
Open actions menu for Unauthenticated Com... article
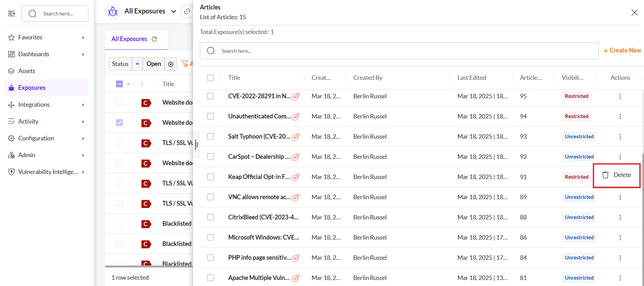[620, 116]
